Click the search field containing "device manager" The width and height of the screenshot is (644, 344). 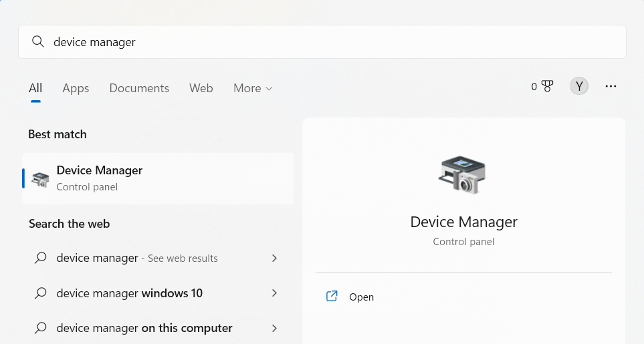321,42
